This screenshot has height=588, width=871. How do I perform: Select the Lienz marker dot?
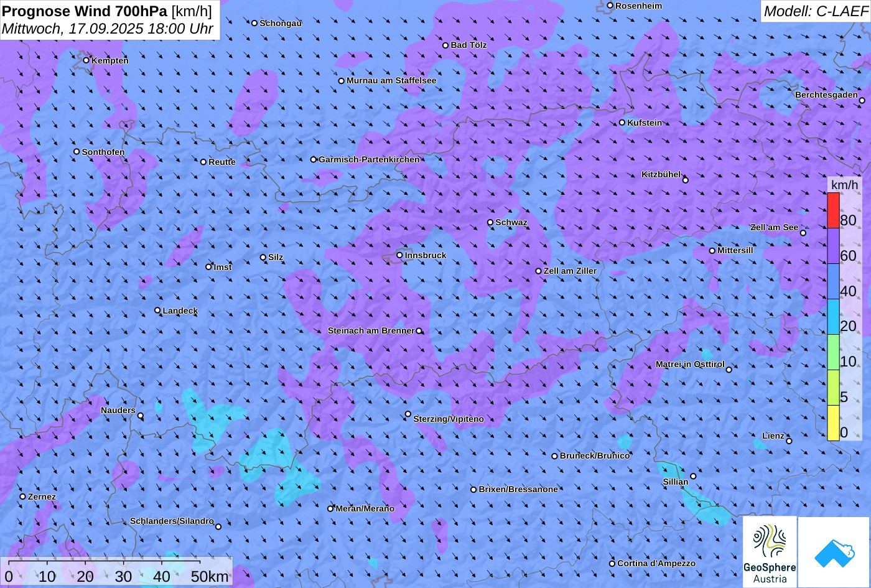(789, 441)
